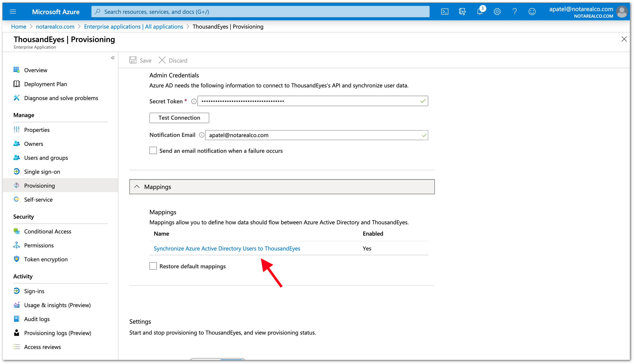This screenshot has height=364, width=634.
Task: Open portal settings gear
Action: click(497, 12)
